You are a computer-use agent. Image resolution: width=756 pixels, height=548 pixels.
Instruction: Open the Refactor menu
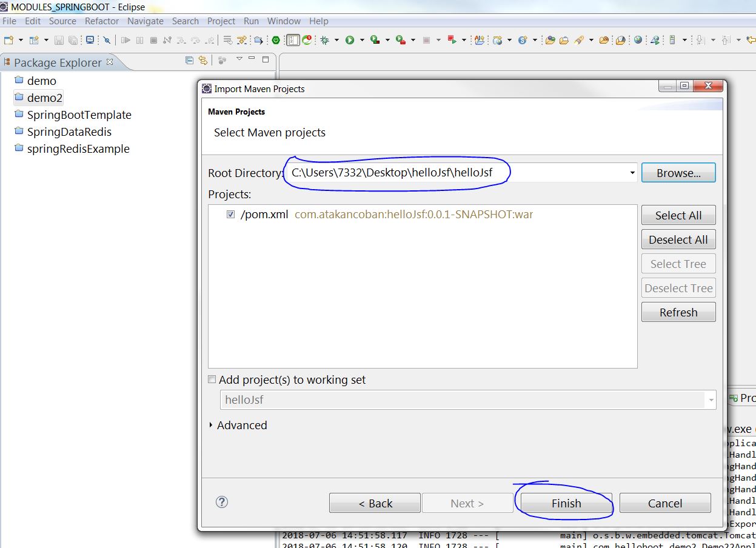tap(102, 21)
